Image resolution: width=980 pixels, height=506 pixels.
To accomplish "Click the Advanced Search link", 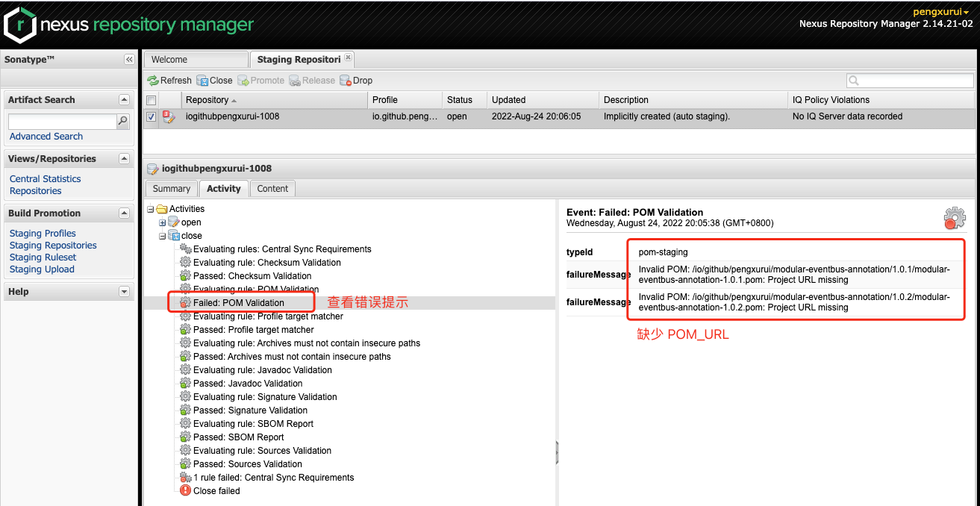I will pos(46,137).
